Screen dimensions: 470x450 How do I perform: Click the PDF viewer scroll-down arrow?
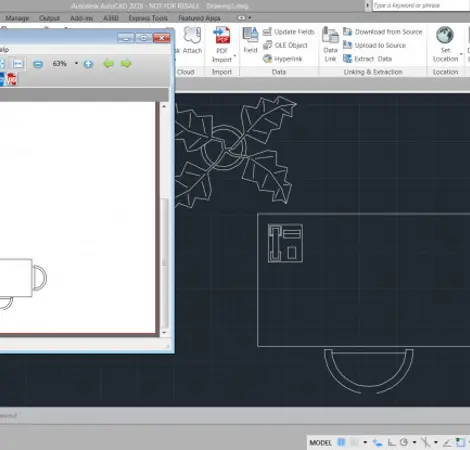coord(164,332)
